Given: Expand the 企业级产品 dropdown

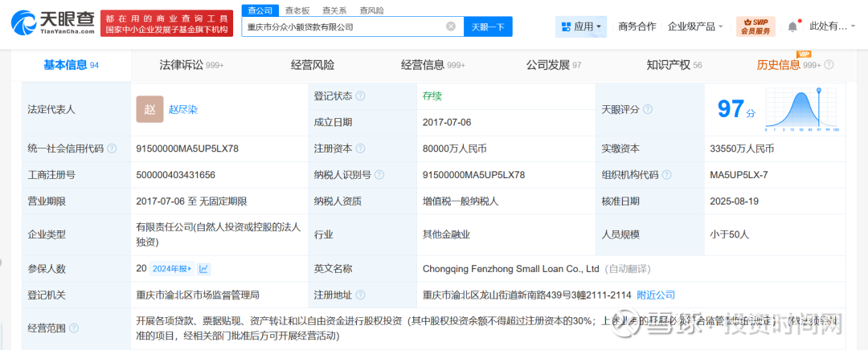Looking at the screenshot, I should (x=696, y=26).
